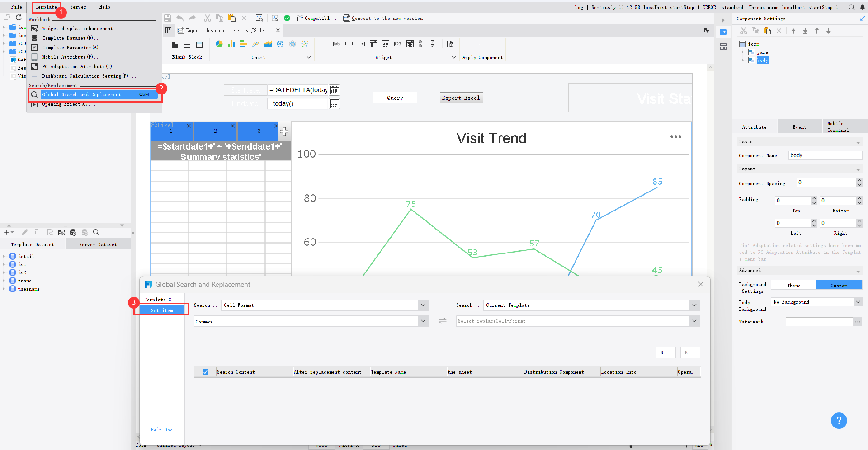
Task: Open the Current Template search scope dropdown
Action: click(694, 305)
